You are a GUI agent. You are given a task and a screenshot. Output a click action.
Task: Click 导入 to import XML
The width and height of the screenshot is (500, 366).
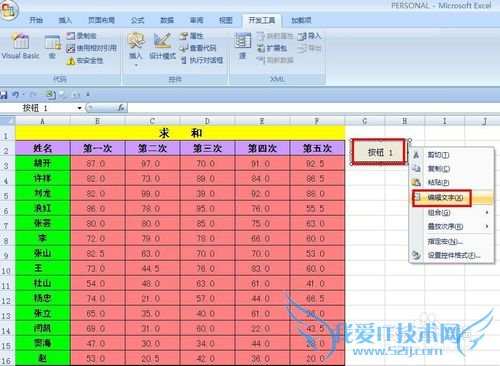coord(309,36)
